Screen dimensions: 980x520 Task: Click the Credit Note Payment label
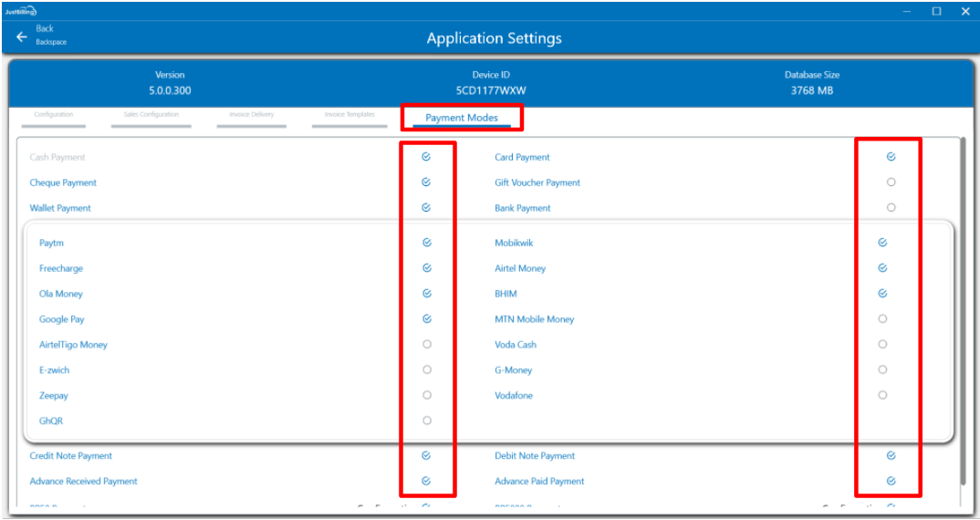click(x=71, y=455)
